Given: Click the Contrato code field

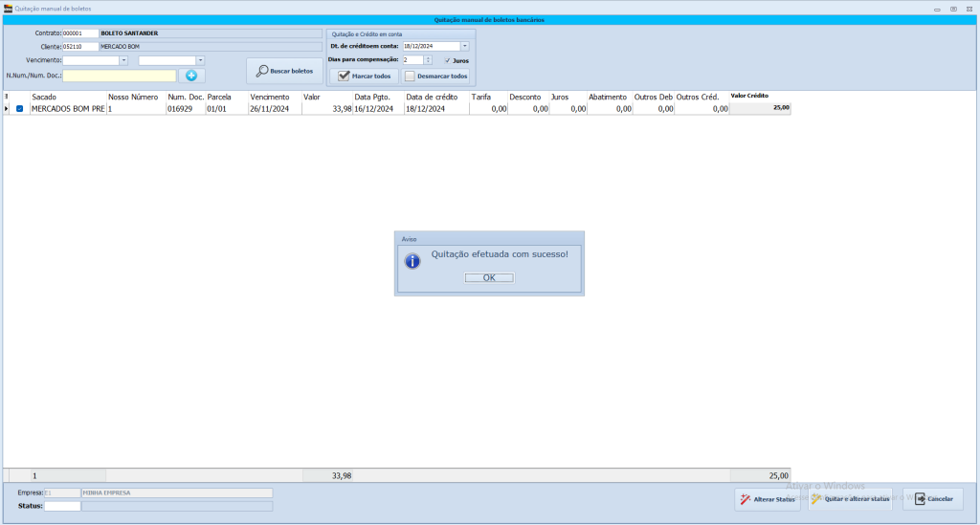Looking at the screenshot, I should pyautogui.click(x=79, y=33).
